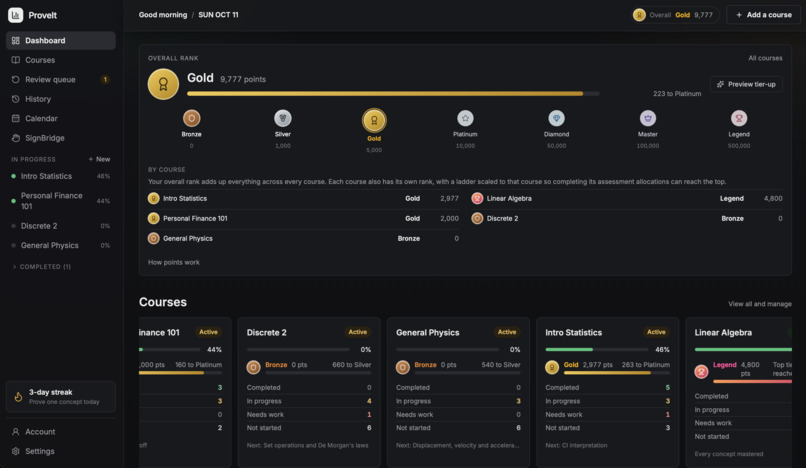Open SignBridge in the sidebar

[61, 138]
